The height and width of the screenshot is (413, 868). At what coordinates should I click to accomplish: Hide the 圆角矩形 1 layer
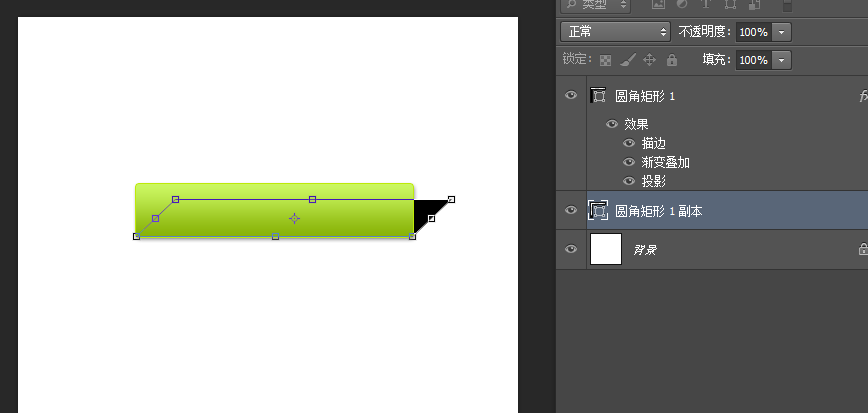pyautogui.click(x=571, y=96)
